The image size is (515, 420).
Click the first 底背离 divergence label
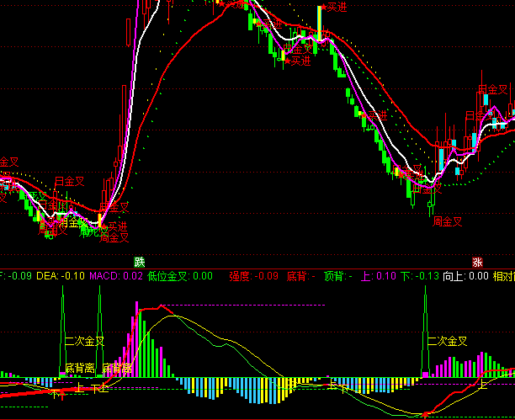coord(79,369)
